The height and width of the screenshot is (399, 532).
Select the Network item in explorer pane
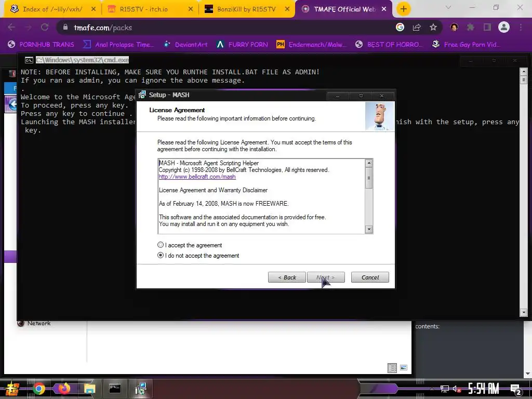[x=34, y=323]
